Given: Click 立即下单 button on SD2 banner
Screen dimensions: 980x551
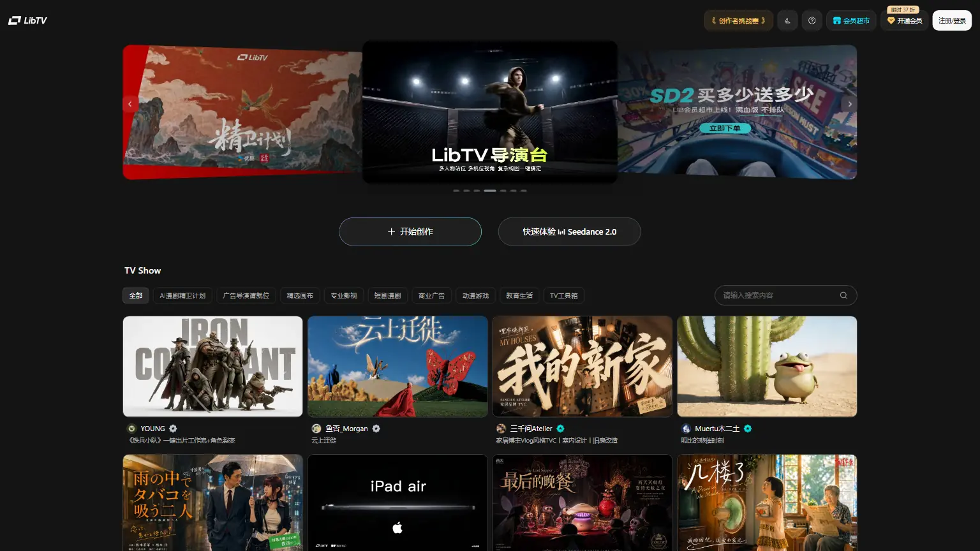Looking at the screenshot, I should coord(725,128).
